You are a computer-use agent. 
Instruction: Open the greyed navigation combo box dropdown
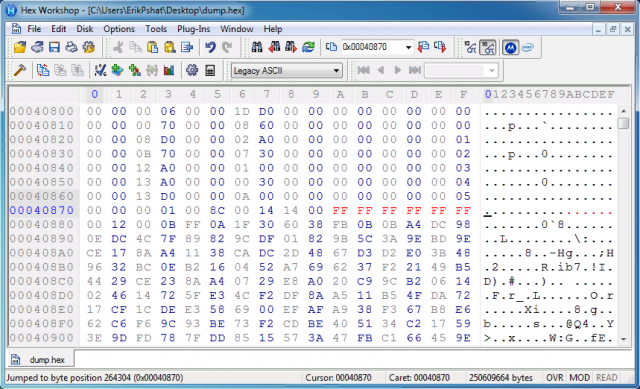pyautogui.click(x=491, y=71)
